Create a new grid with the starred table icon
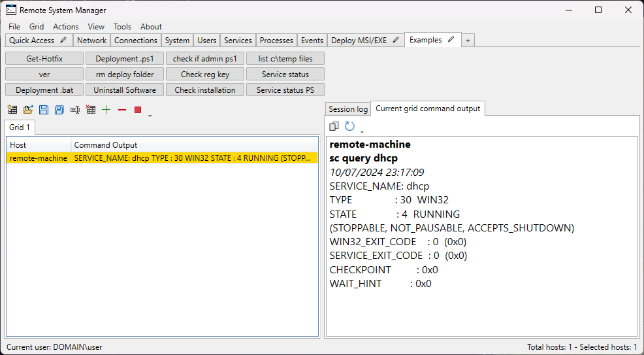Screen dimensions: 644x355 [x=12, y=110]
